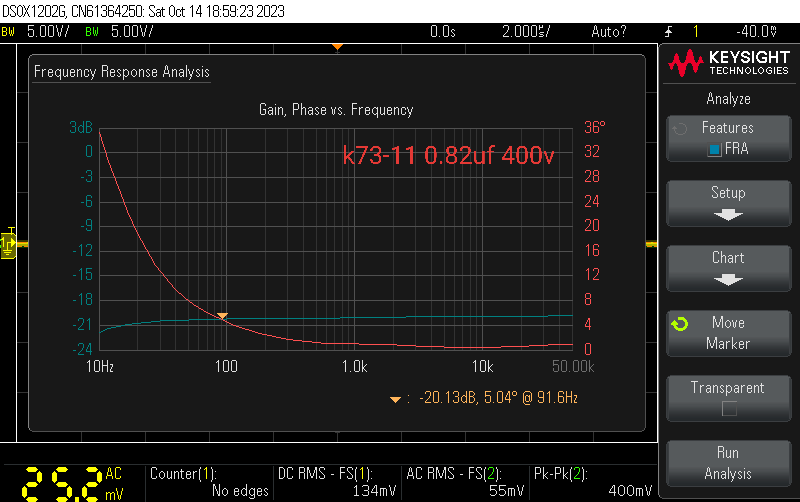Click the yellow channel 1 ground indicator
The width and height of the screenshot is (800, 502).
[x=8, y=244]
